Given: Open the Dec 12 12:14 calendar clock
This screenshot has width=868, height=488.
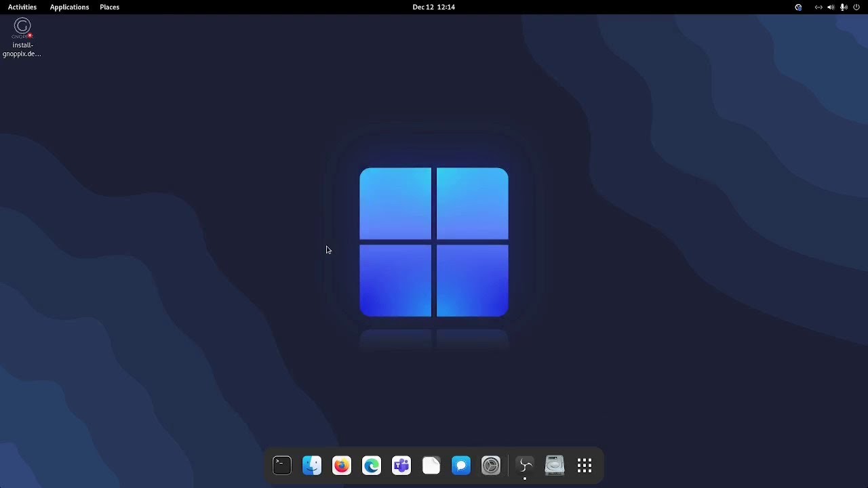Looking at the screenshot, I should tap(433, 7).
